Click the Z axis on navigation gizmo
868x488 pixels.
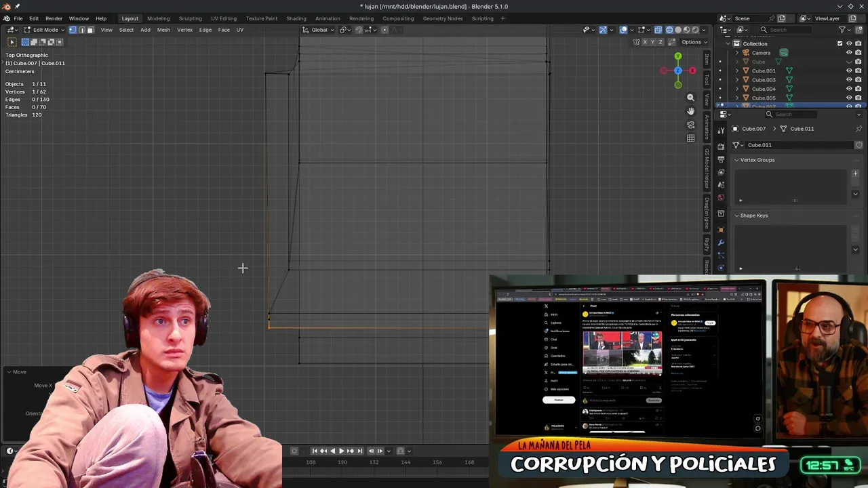pos(677,70)
